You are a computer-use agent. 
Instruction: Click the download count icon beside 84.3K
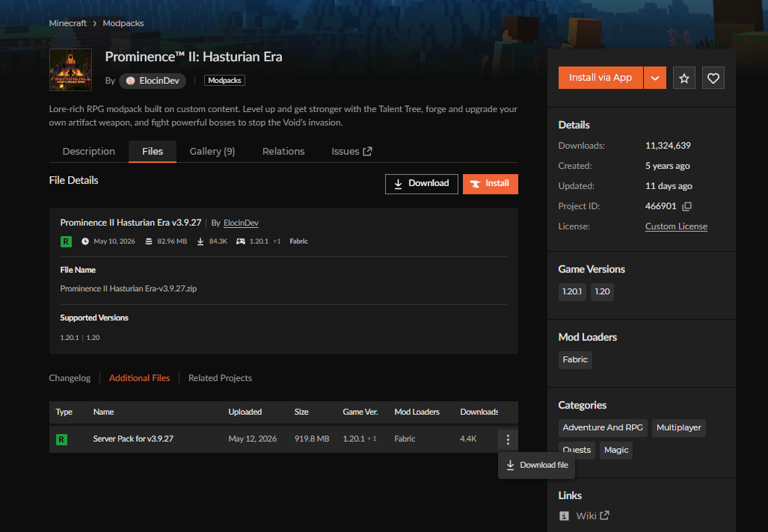(x=200, y=241)
